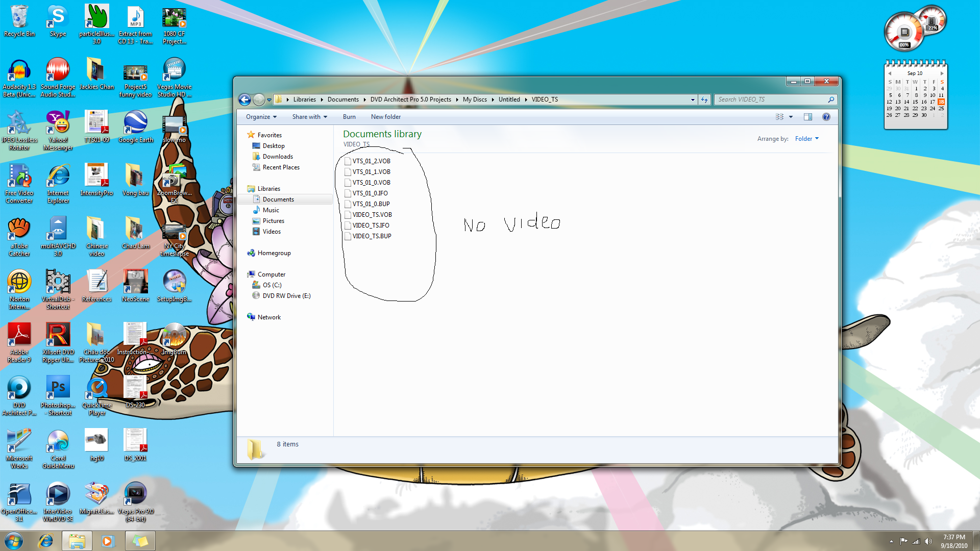Click the Back navigation arrow in Explorer
The height and width of the screenshot is (551, 980).
point(245,99)
